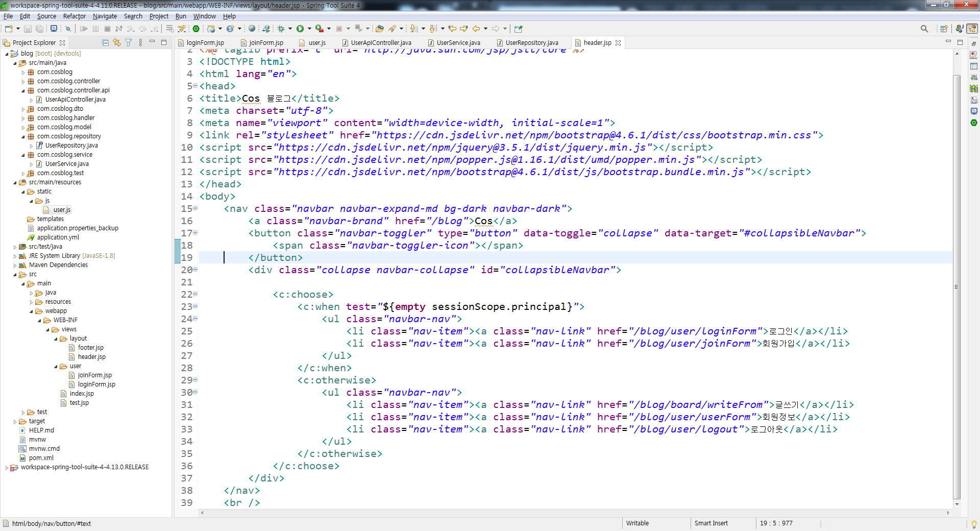The width and height of the screenshot is (980, 531).
Task: Click the green Run play icon
Action: coord(300,29)
